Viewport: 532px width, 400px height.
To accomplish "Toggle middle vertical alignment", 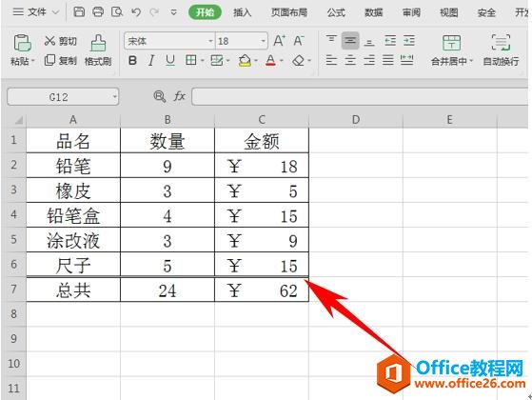I will [350, 40].
